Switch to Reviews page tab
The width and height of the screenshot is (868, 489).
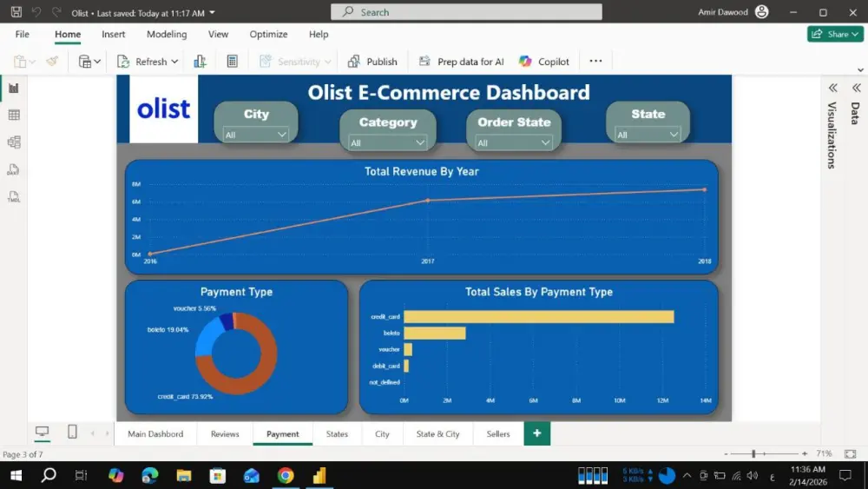pyautogui.click(x=225, y=433)
